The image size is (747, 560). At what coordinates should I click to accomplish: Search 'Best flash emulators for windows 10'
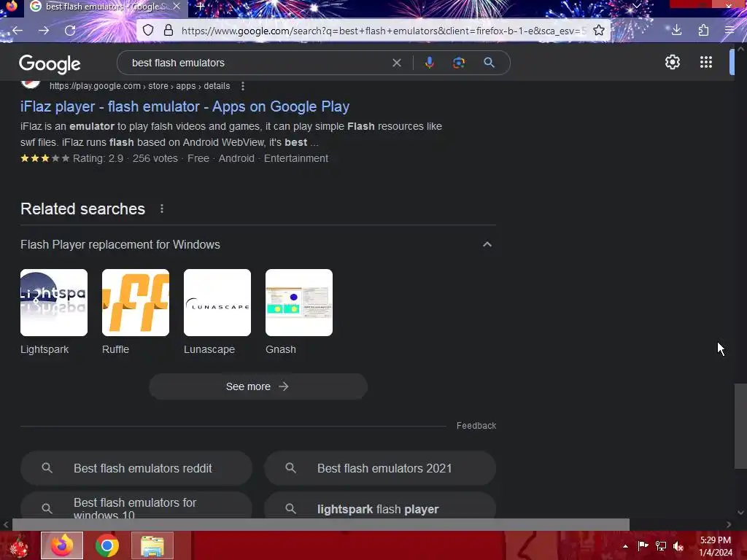click(x=136, y=507)
